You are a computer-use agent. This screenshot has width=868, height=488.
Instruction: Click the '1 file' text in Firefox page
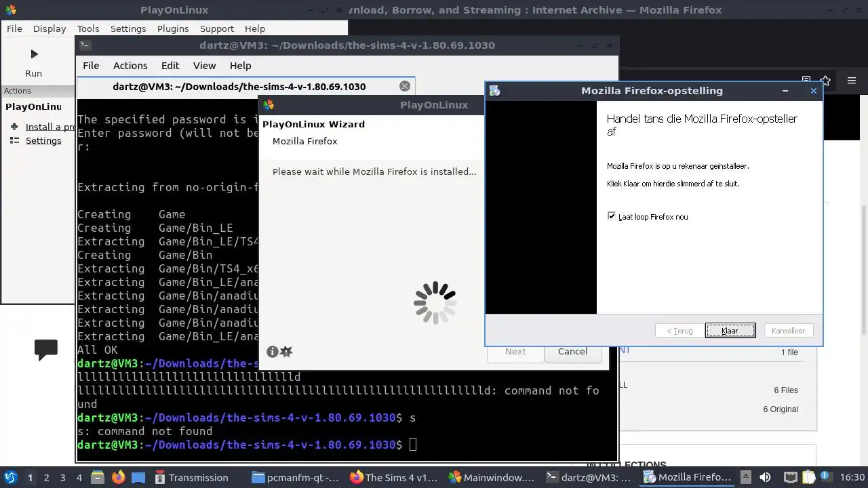(789, 352)
